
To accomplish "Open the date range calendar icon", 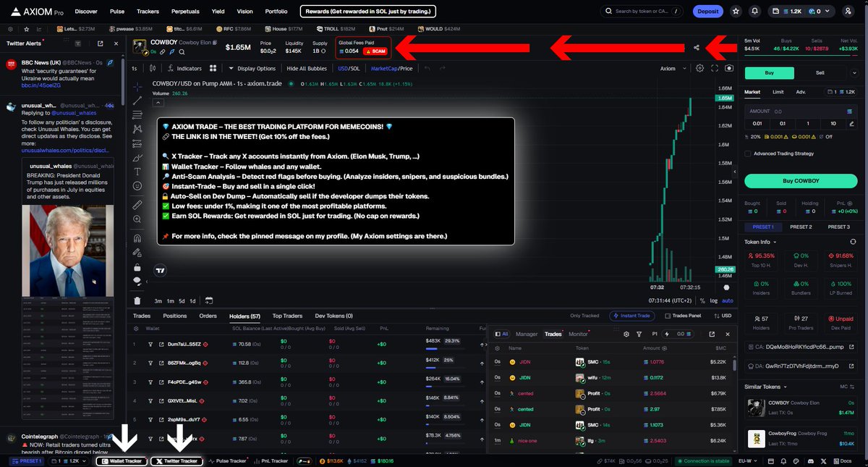I will click(x=208, y=300).
